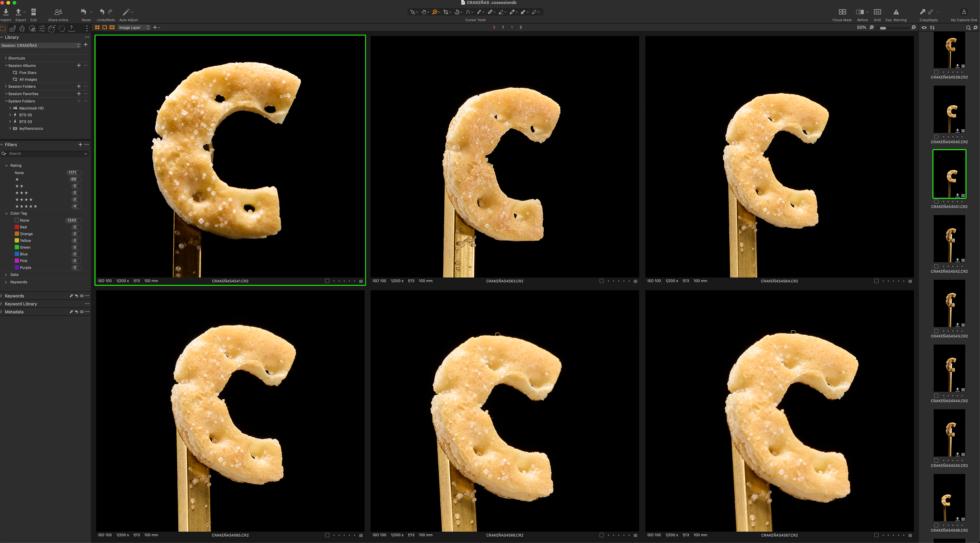Expand the Date filter
The image size is (980, 543).
(x=14, y=274)
